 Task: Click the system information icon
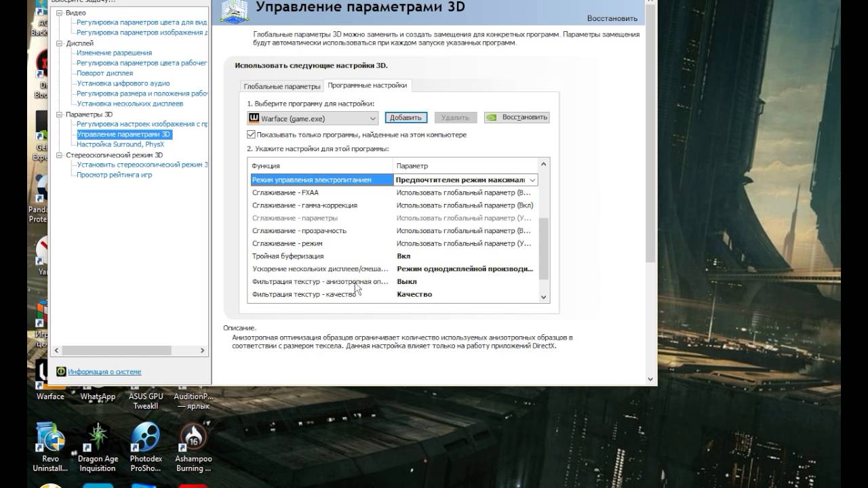(x=61, y=371)
